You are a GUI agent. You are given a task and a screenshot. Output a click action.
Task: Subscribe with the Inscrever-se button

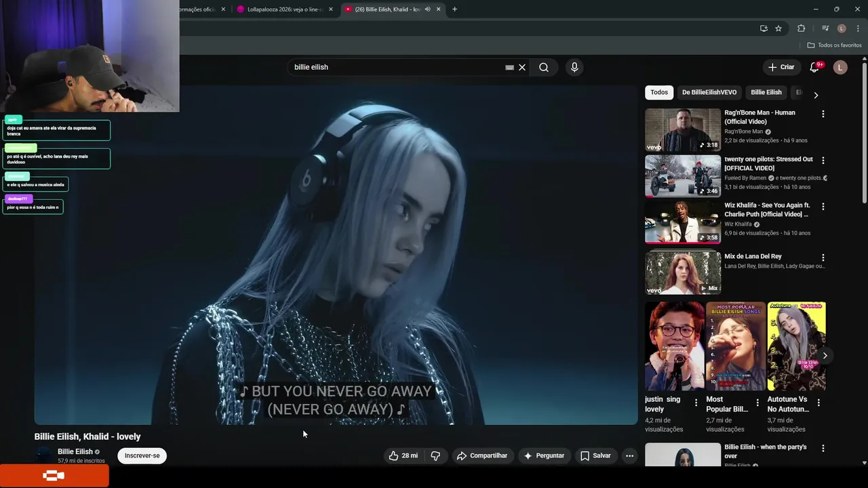click(x=142, y=455)
